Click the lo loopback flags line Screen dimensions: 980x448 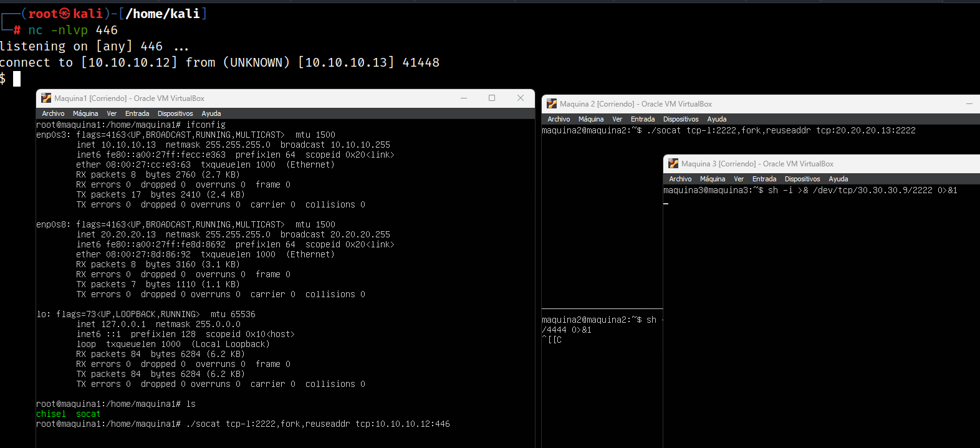click(x=146, y=314)
